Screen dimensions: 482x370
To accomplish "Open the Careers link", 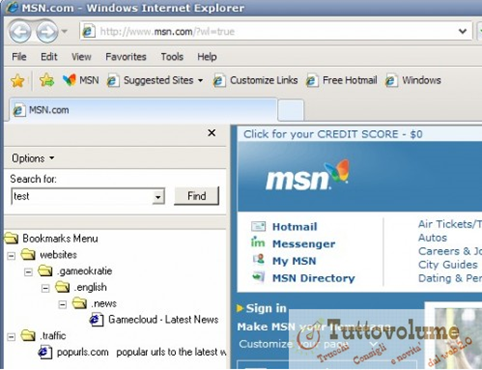I will click(450, 251).
